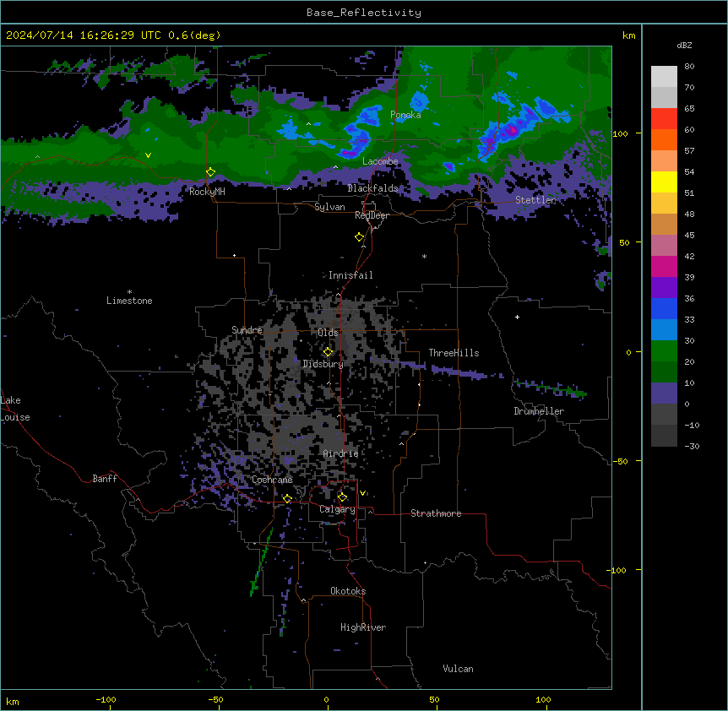Pick the orange 60–57 dBZ legend swatch

pyautogui.click(x=664, y=140)
